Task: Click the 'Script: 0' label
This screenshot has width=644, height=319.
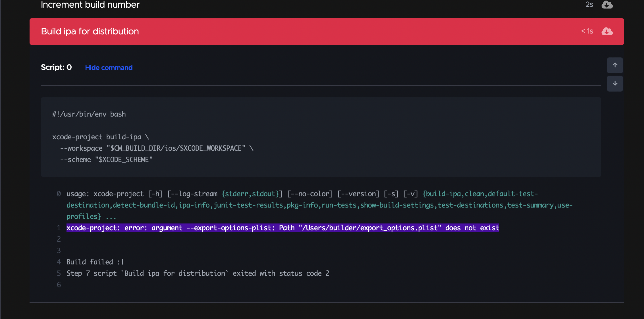Action: click(56, 67)
